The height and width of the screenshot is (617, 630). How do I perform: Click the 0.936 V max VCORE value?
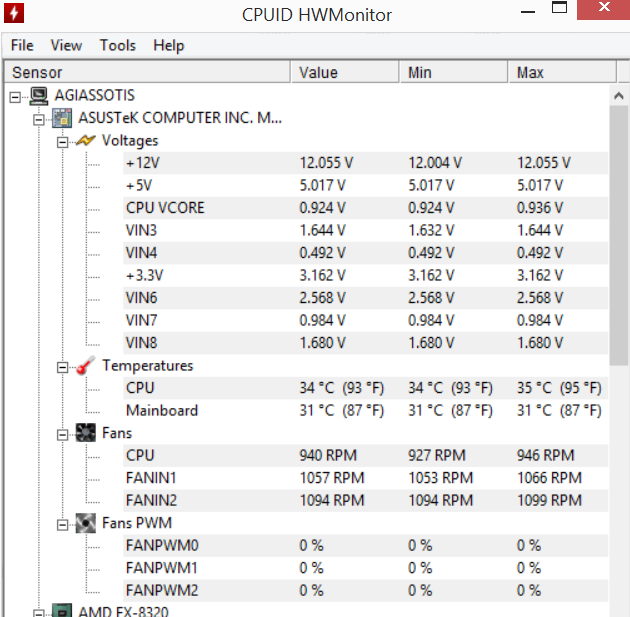pyautogui.click(x=540, y=208)
